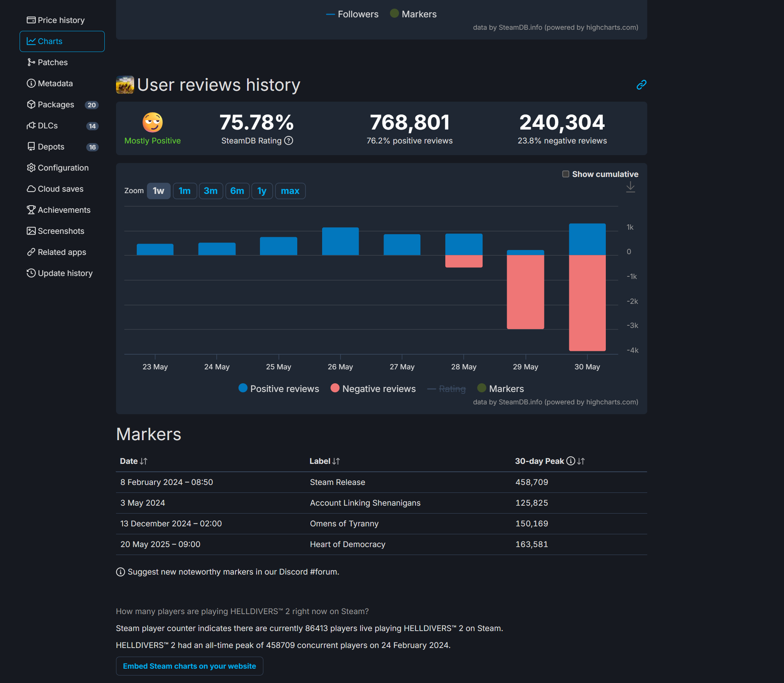Enable the Show cumulative checkbox
The height and width of the screenshot is (683, 784).
566,174
